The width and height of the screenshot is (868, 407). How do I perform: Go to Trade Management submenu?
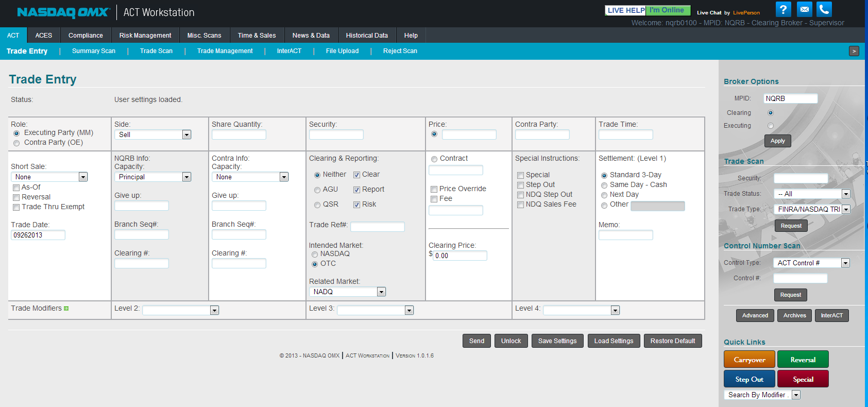point(225,51)
